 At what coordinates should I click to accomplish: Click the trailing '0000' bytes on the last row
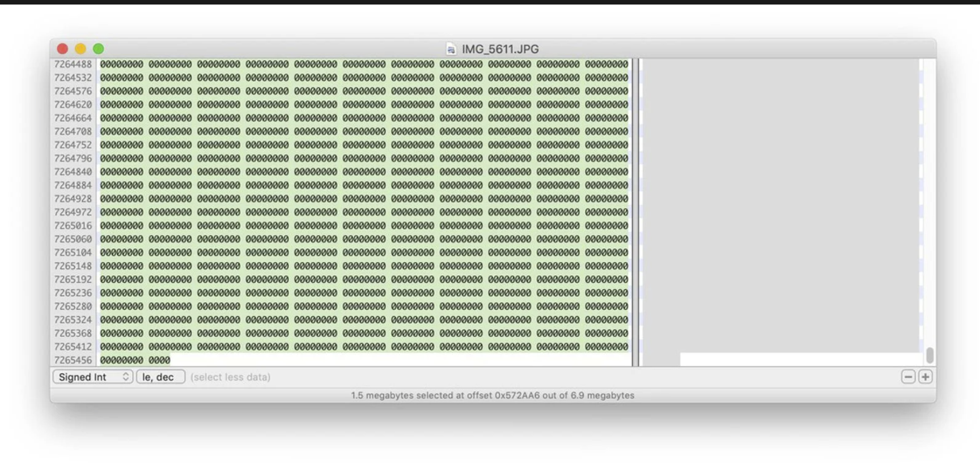click(x=159, y=360)
